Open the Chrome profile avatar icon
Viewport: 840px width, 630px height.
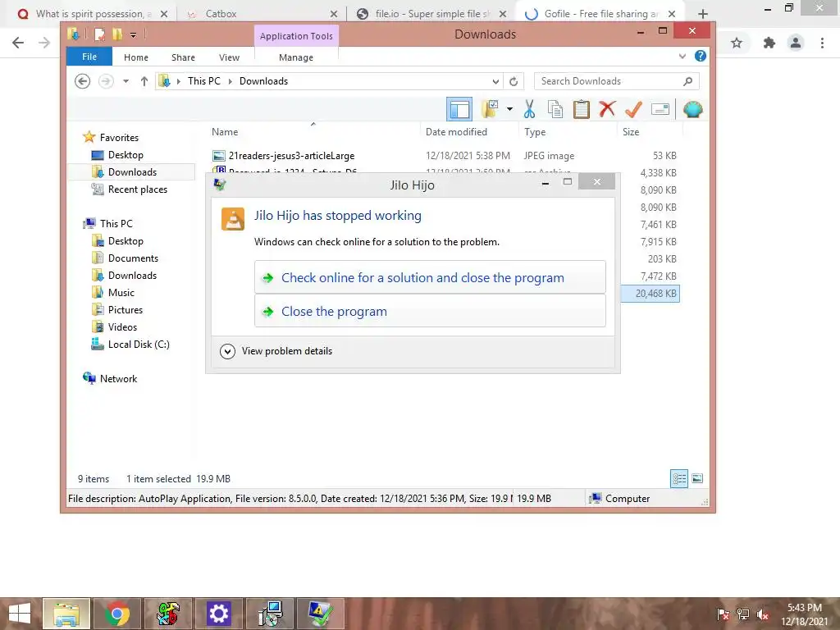click(796, 43)
